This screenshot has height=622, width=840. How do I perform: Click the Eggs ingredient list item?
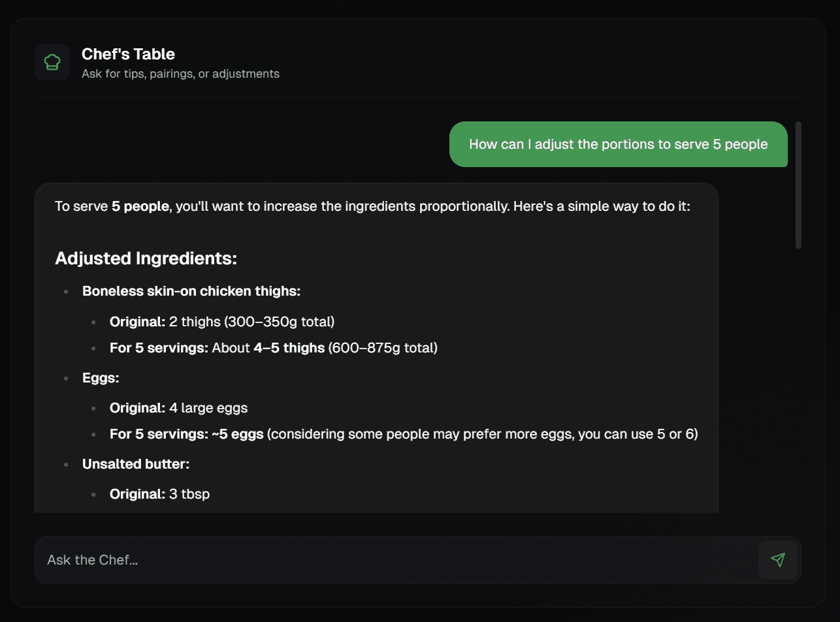pos(101,377)
